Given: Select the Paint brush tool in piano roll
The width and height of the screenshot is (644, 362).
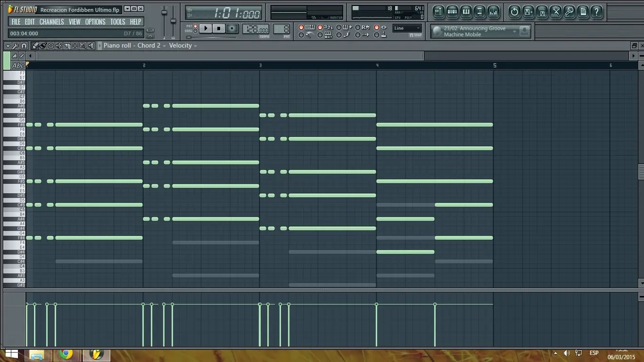Looking at the screenshot, I should 42,46.
